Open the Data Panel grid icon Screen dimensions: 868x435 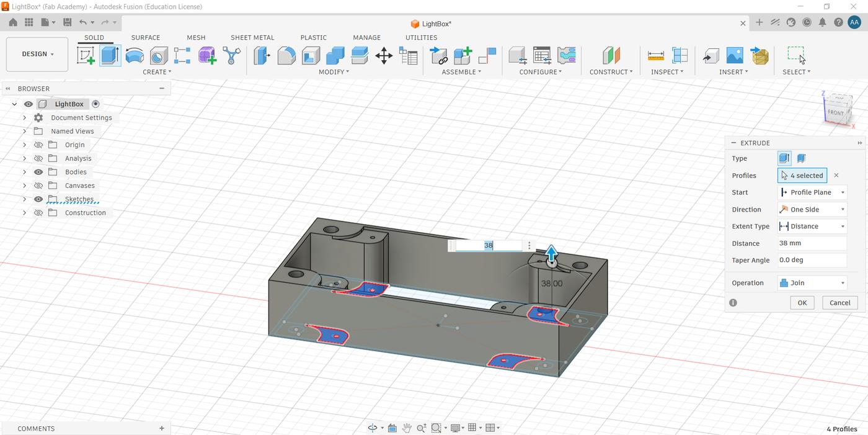(29, 22)
